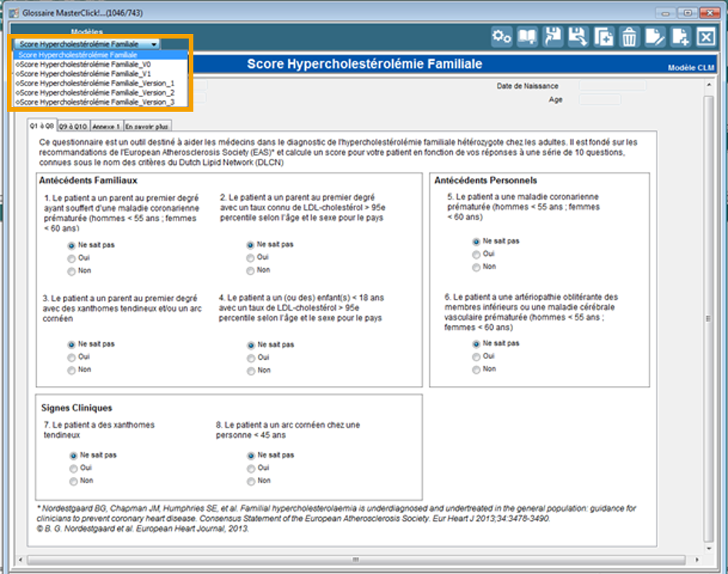Edit the model with the pencil page icon
This screenshot has width=728, height=574.
[x=655, y=37]
